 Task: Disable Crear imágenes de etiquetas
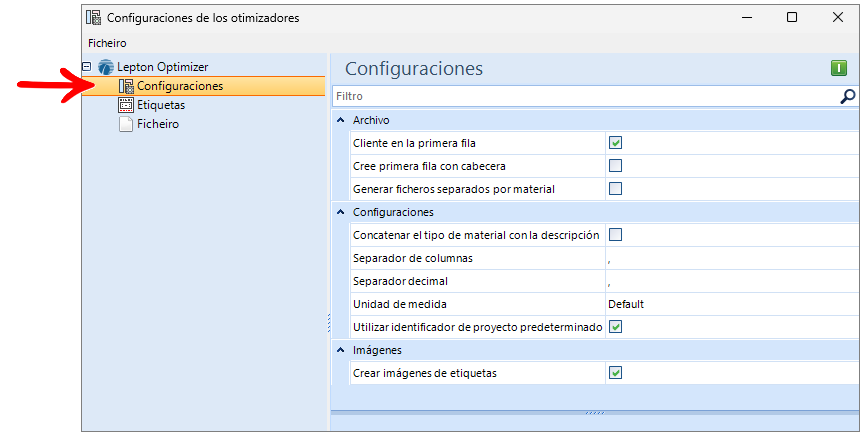(615, 373)
